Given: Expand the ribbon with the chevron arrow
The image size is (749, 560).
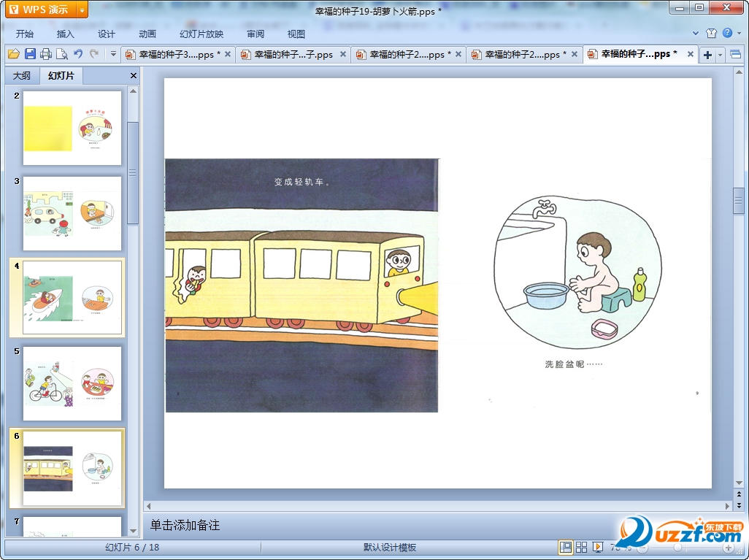Looking at the screenshot, I should [x=696, y=33].
